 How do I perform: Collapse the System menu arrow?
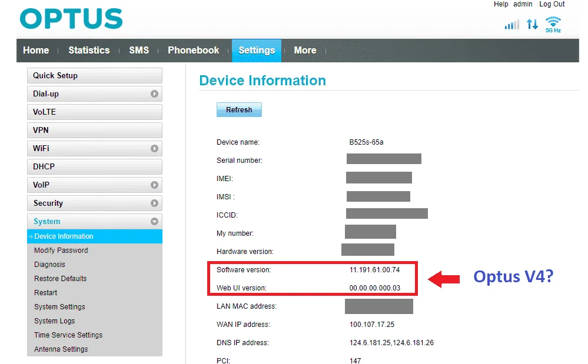154,221
